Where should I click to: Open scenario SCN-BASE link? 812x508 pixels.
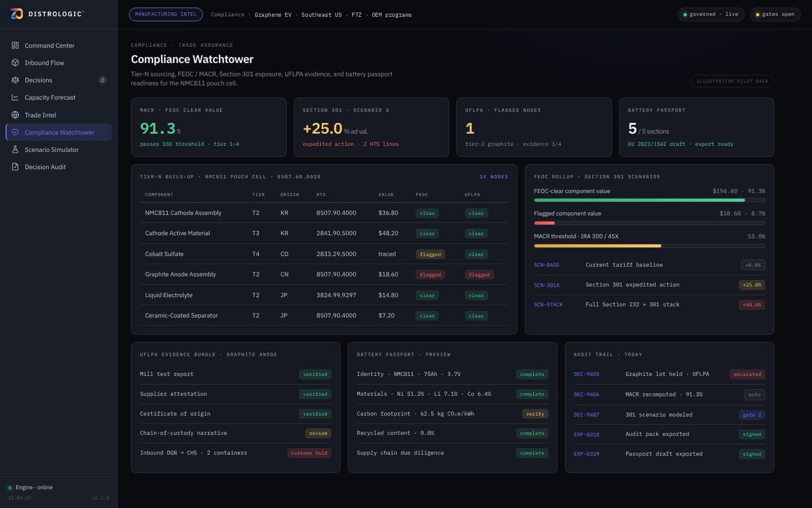click(x=547, y=265)
